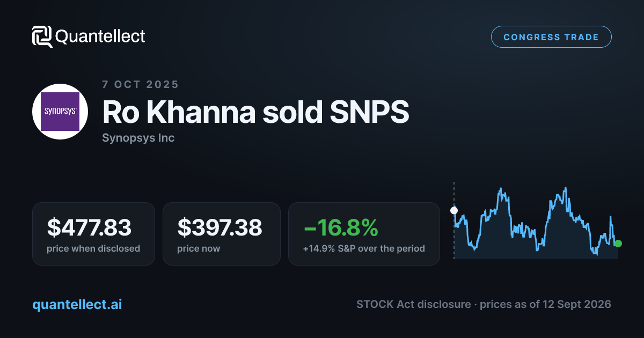Click the price when disclosed caption

(x=93, y=248)
